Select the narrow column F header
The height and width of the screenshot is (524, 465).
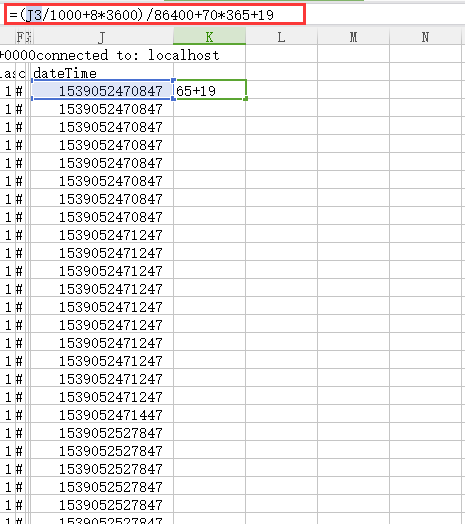tap(20, 37)
